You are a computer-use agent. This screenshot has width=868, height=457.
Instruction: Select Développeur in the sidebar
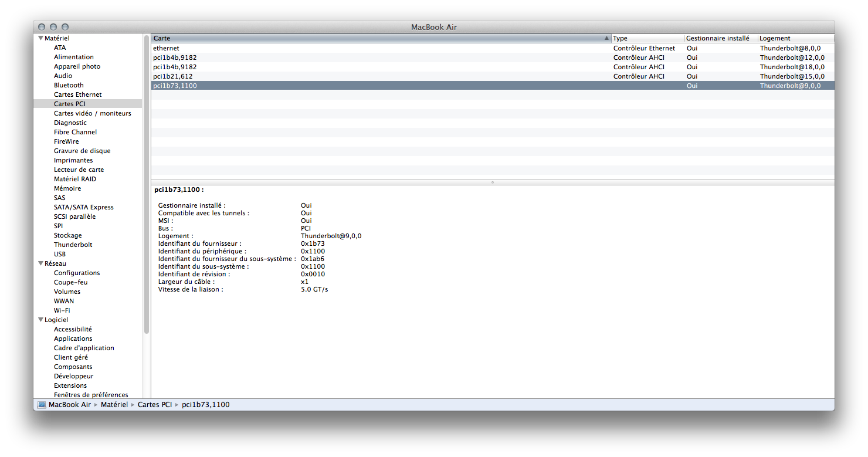coord(73,376)
